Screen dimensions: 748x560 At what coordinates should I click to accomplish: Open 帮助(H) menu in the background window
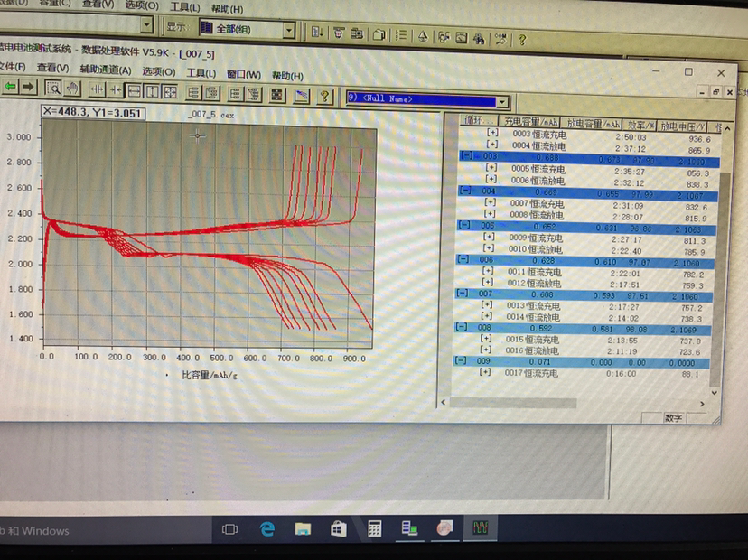pyautogui.click(x=227, y=9)
